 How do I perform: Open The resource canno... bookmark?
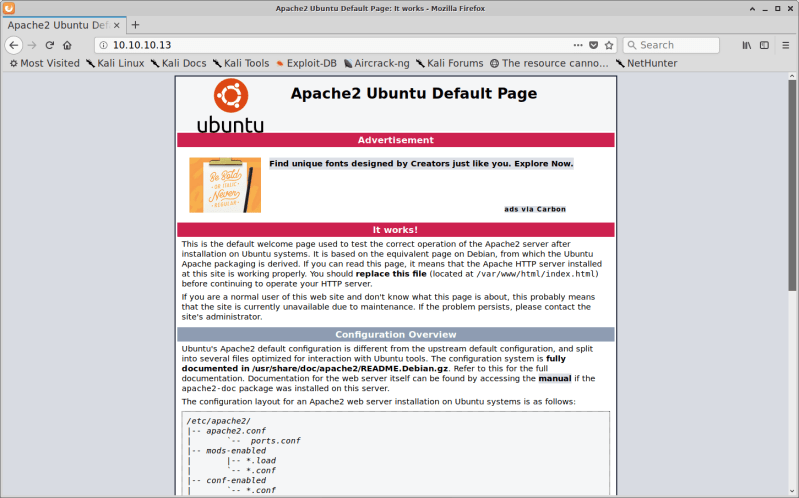[549, 63]
